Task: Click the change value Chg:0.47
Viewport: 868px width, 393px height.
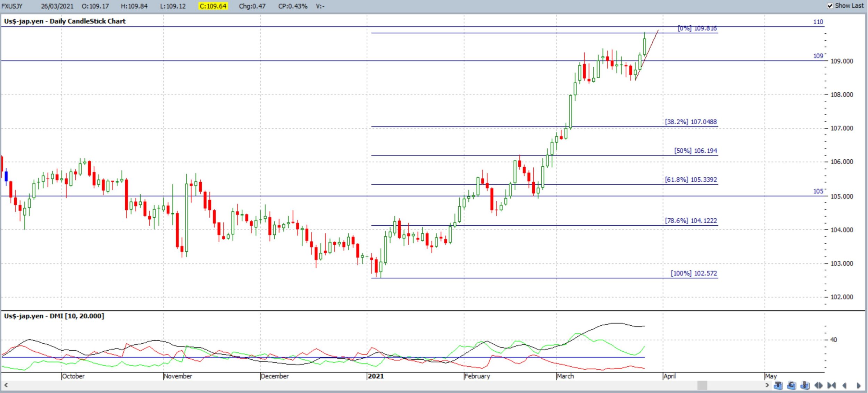Action: coord(252,6)
